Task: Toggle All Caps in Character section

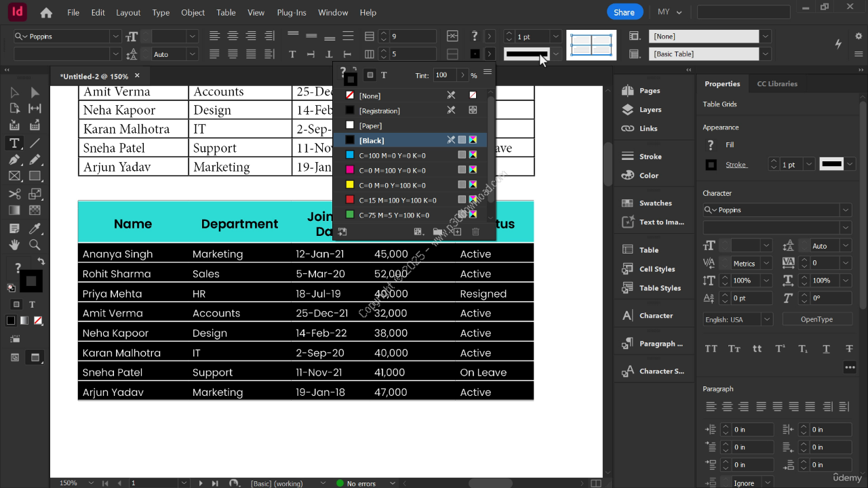Action: 711,348
